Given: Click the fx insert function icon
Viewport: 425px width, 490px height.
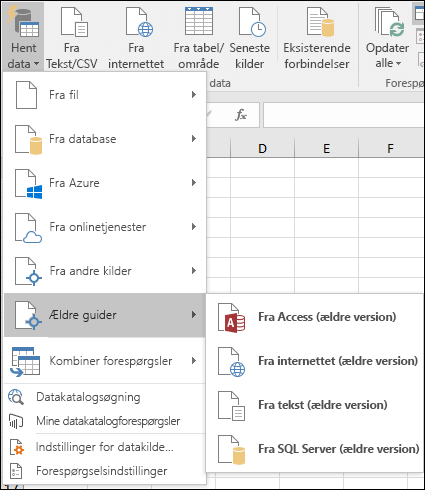Looking at the screenshot, I should pyautogui.click(x=241, y=115).
